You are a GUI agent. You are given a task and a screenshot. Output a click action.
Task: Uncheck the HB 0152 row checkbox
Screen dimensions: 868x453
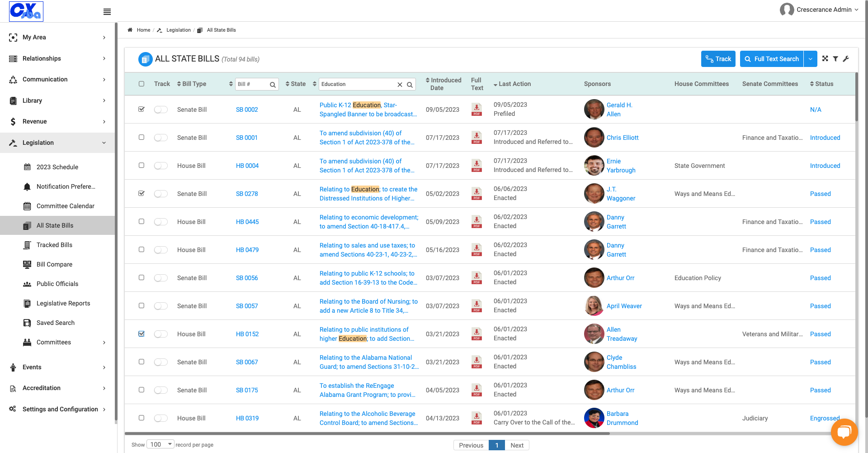coord(142,334)
